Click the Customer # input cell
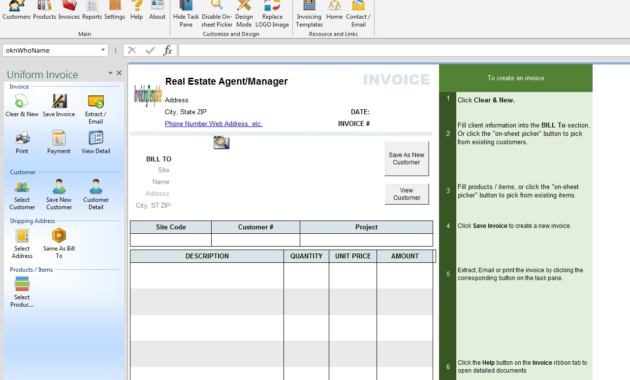This screenshot has height=380, width=630. 256,240
